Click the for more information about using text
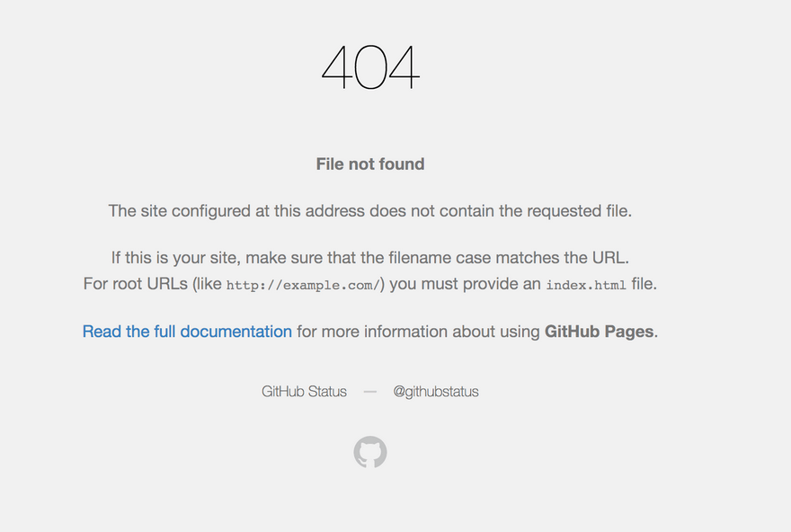 point(418,332)
